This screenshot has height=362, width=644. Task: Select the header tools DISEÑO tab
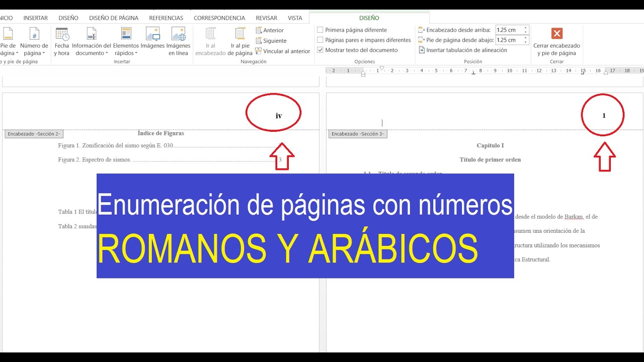coord(369,18)
